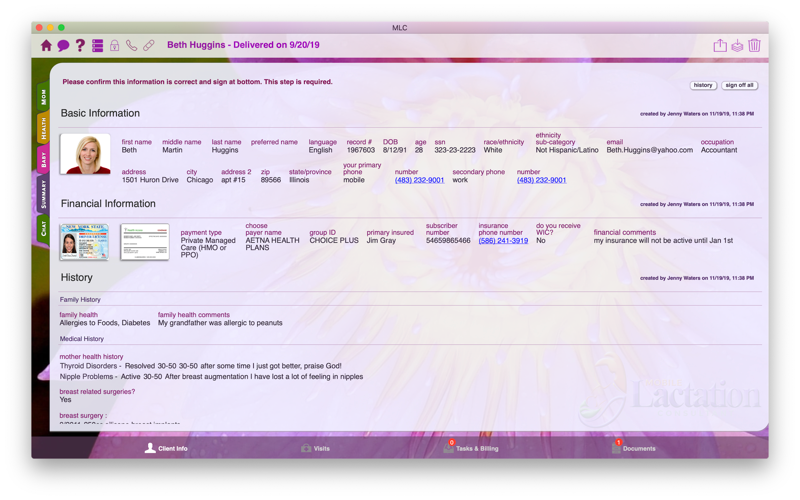Click the Nipple Problems history line
Screen dimensions: 800x500
click(211, 377)
